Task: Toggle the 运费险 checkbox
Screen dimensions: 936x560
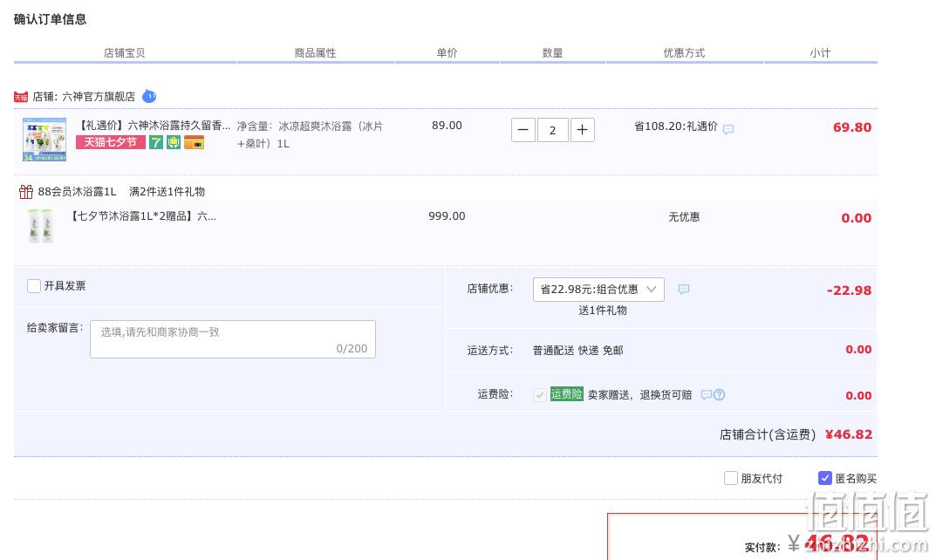Action: 540,394
